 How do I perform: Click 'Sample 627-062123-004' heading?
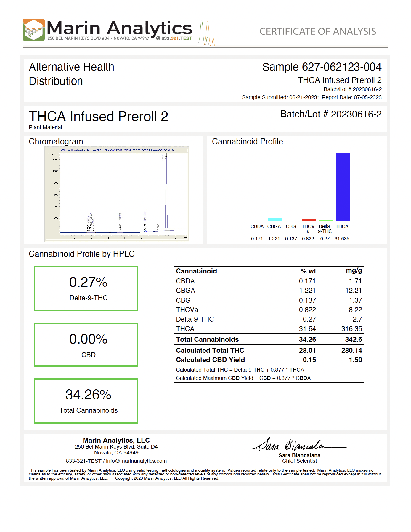pos(322,67)
